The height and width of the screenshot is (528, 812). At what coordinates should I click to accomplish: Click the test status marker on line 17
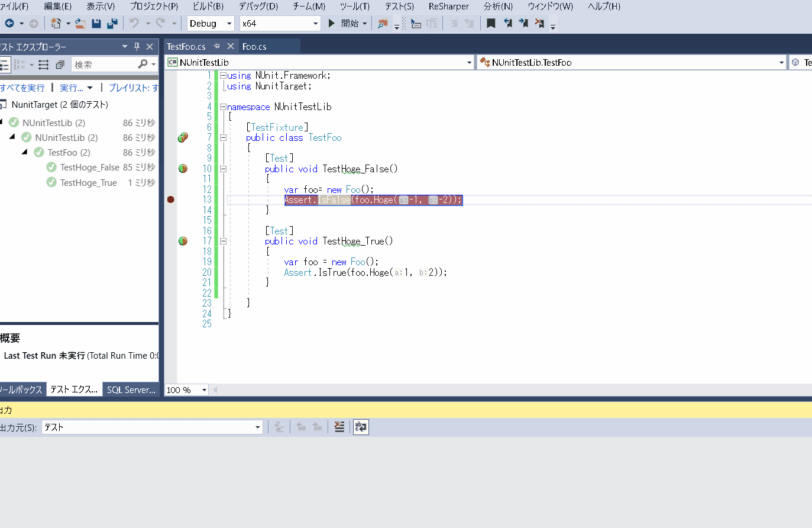point(183,241)
